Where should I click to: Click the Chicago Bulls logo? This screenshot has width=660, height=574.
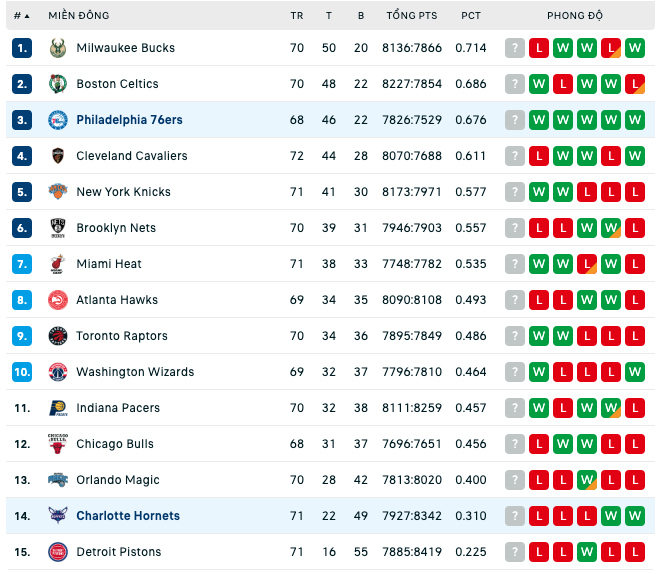tap(58, 444)
